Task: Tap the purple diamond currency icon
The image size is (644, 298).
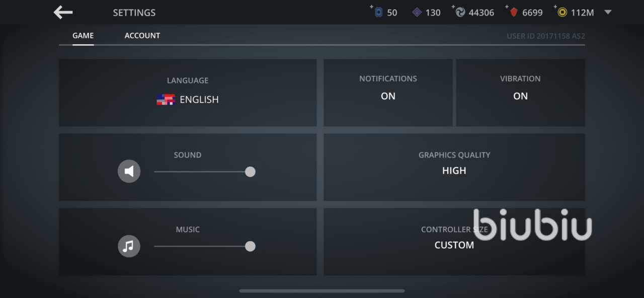Action: pos(417,13)
